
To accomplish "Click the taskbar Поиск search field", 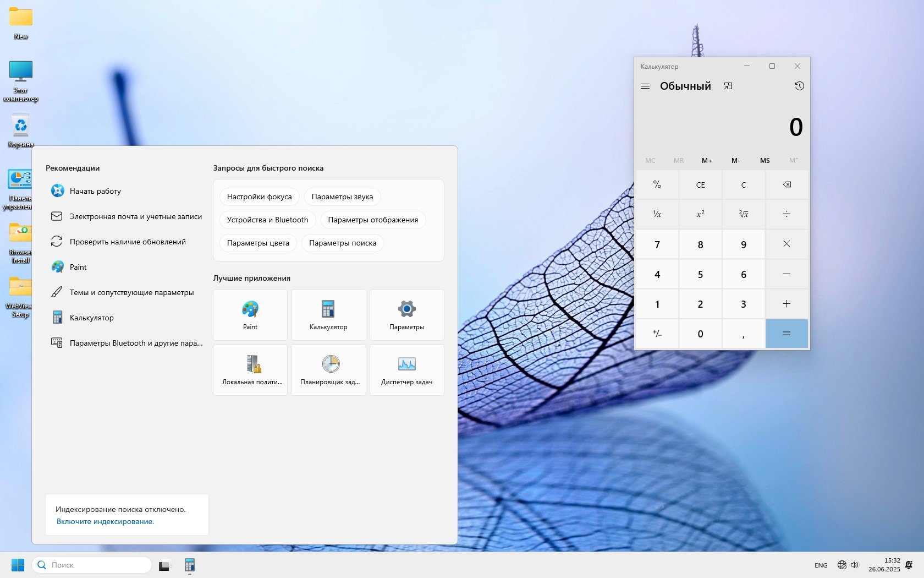I will point(92,565).
